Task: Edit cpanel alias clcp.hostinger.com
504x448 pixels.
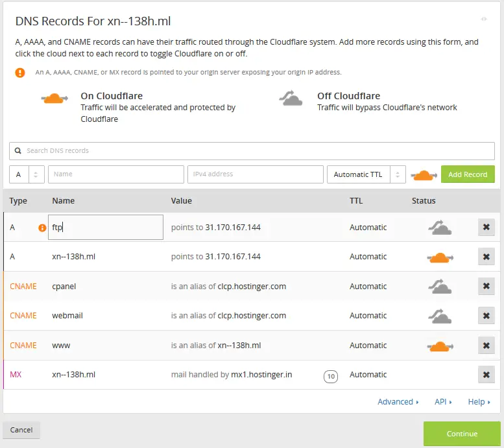Action: click(x=252, y=287)
